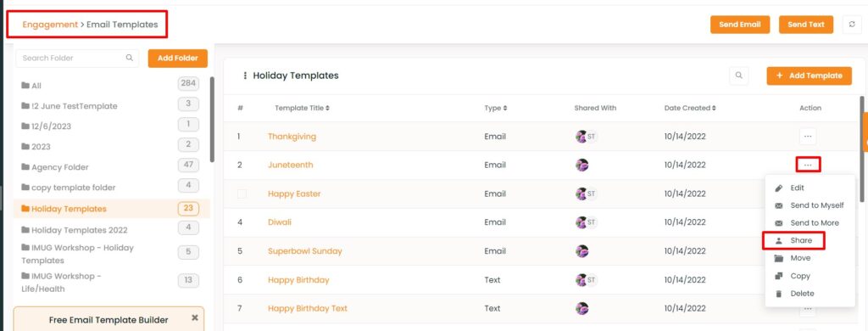Click the search icon in Search Folder field
This screenshot has width=868, height=331.
pos(130,58)
